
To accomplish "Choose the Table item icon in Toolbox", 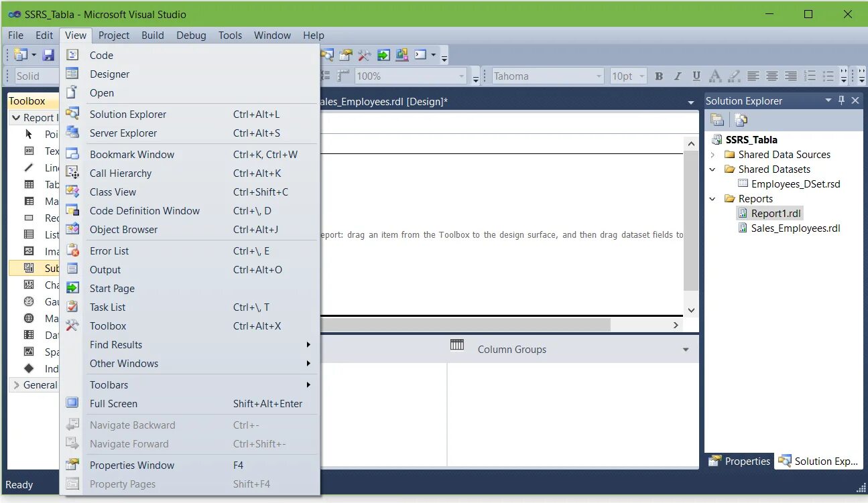I will coord(29,184).
